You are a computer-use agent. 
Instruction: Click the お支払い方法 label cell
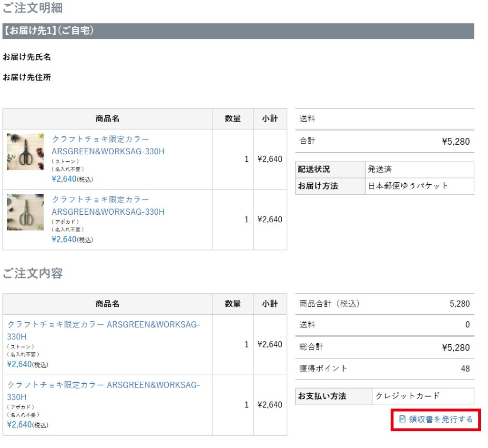pyautogui.click(x=334, y=396)
